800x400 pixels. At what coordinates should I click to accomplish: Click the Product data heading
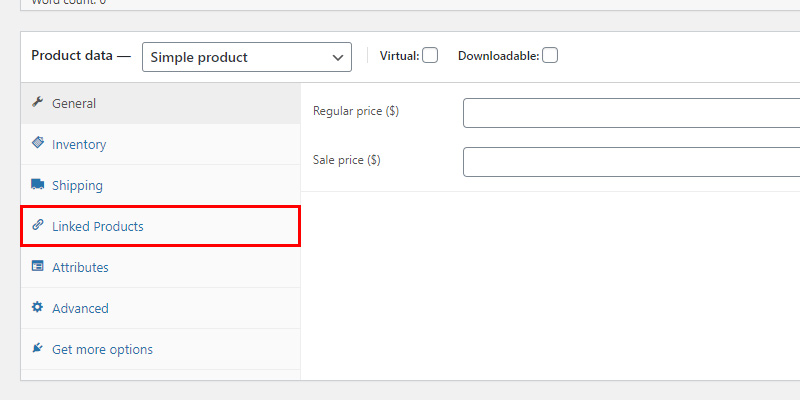coord(81,55)
